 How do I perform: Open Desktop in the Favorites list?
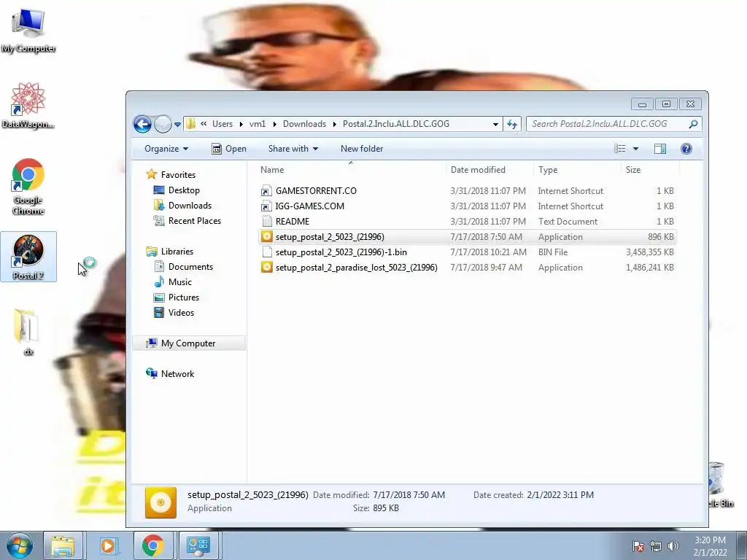(x=184, y=190)
